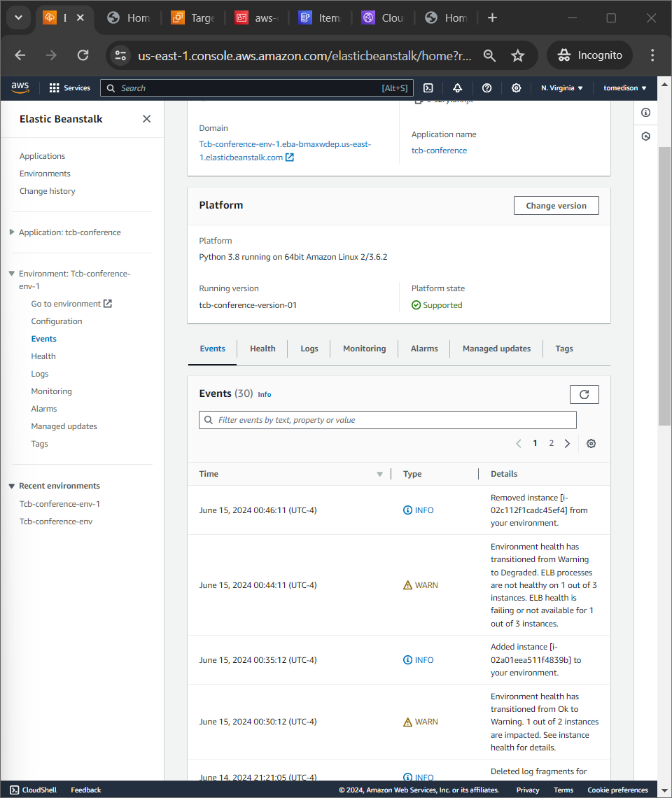672x798 pixels.
Task: Open Cookie preferences in footer
Action: (617, 790)
